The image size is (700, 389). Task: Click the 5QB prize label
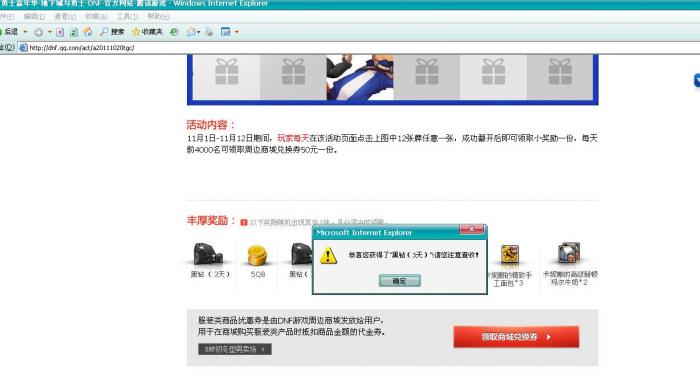[258, 274]
